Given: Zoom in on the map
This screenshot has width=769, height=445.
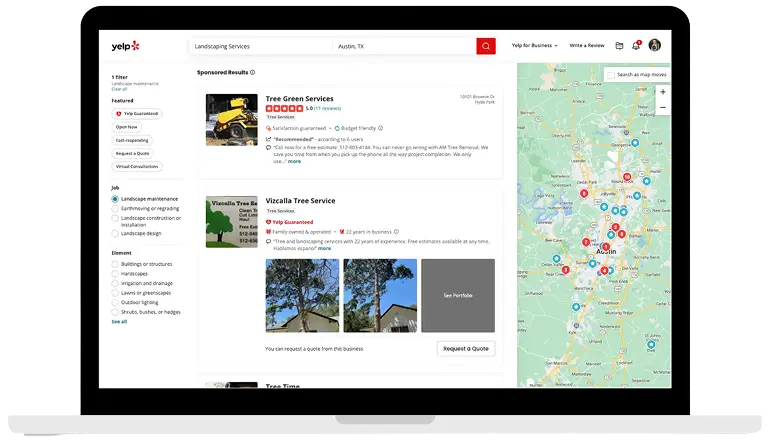Looking at the screenshot, I should [663, 92].
